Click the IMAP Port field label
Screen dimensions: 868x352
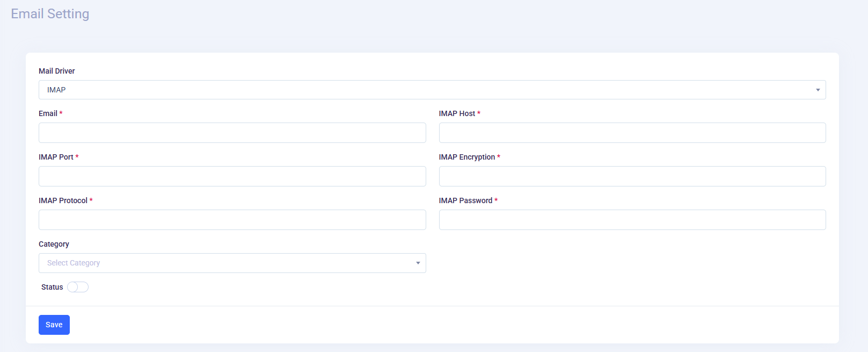click(56, 157)
